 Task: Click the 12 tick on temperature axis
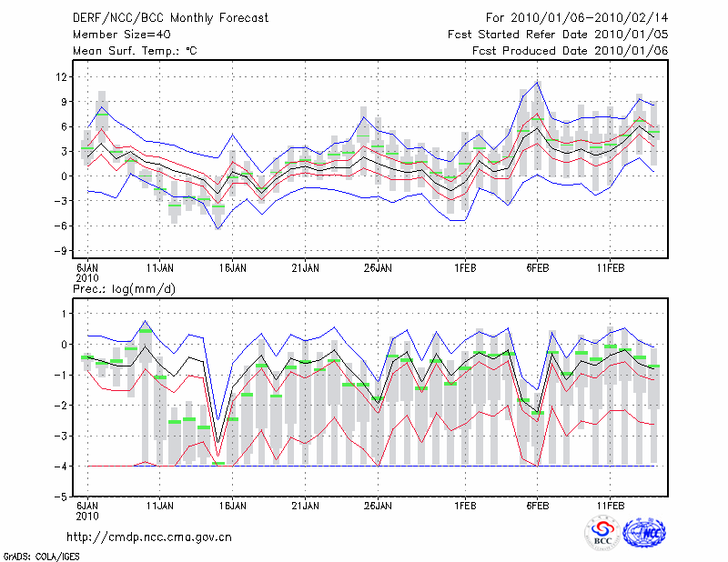[x=62, y=77]
